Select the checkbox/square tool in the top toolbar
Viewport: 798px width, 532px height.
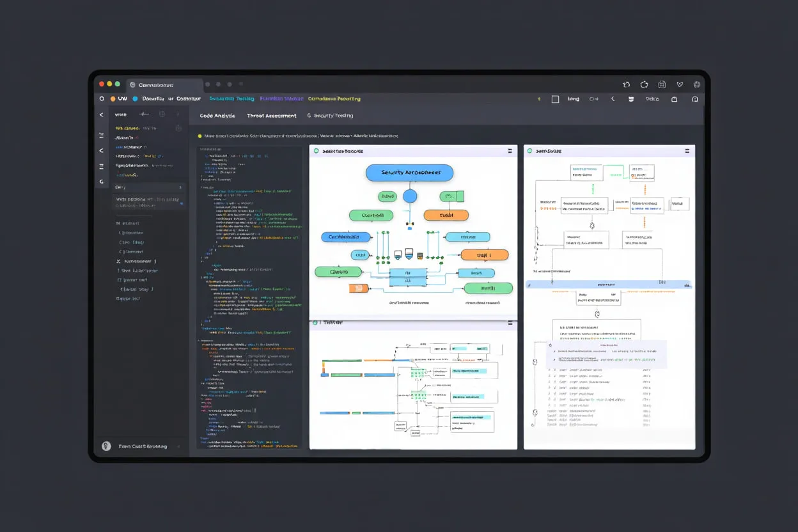(555, 99)
